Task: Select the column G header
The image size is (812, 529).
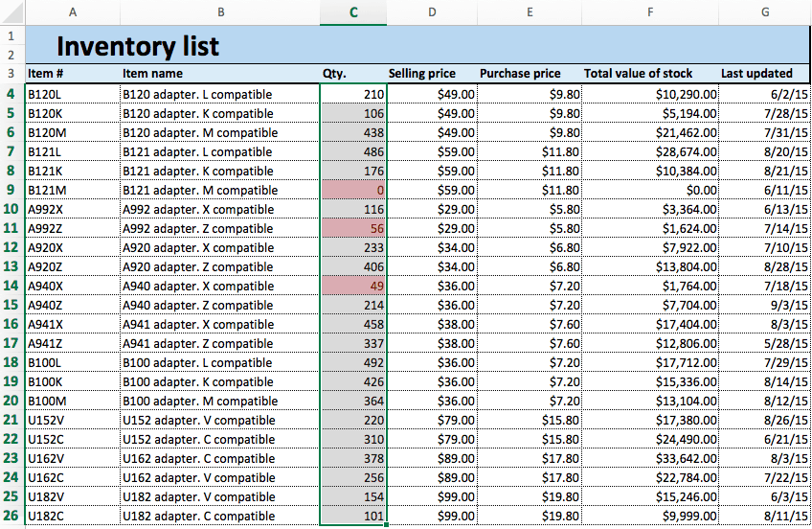Action: (764, 11)
